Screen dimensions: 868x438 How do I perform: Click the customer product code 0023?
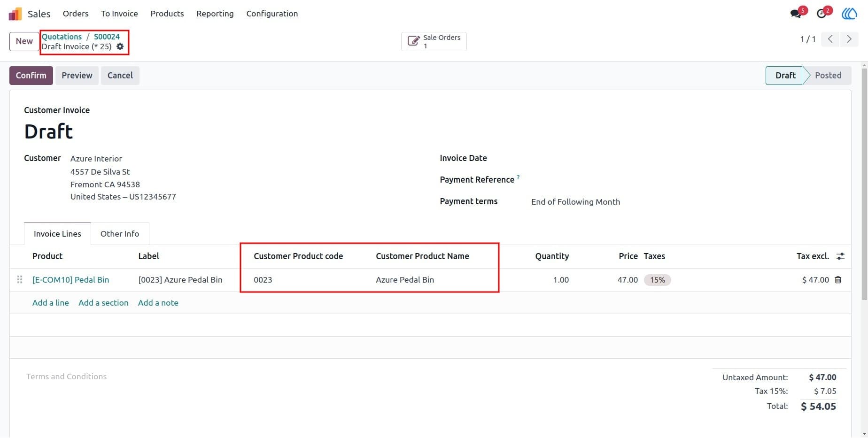coord(263,280)
